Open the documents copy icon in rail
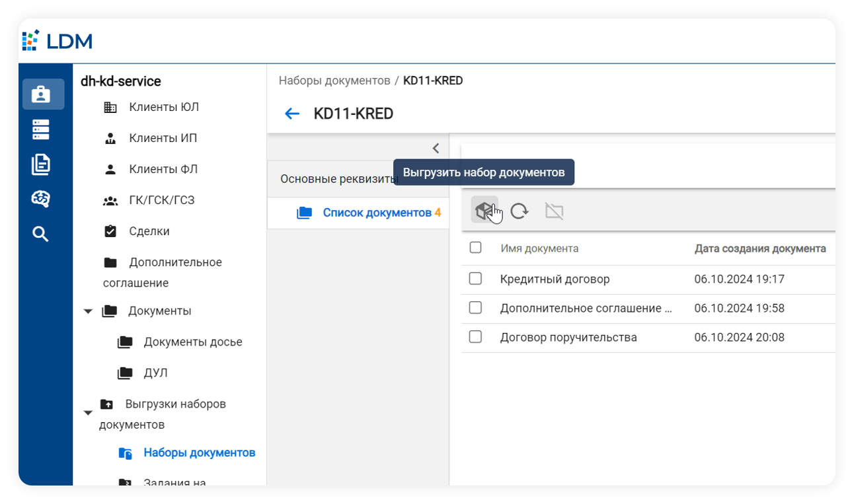 (x=41, y=164)
